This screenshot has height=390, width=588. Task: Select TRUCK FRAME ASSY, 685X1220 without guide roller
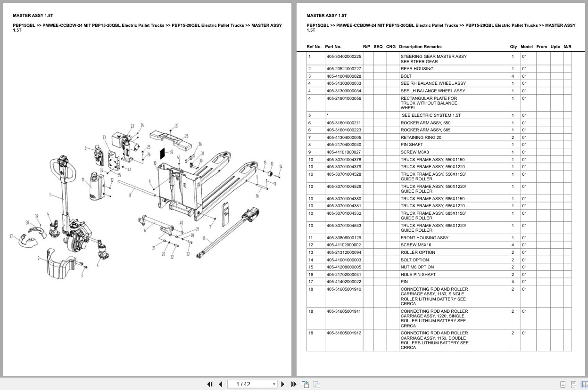[432, 206]
